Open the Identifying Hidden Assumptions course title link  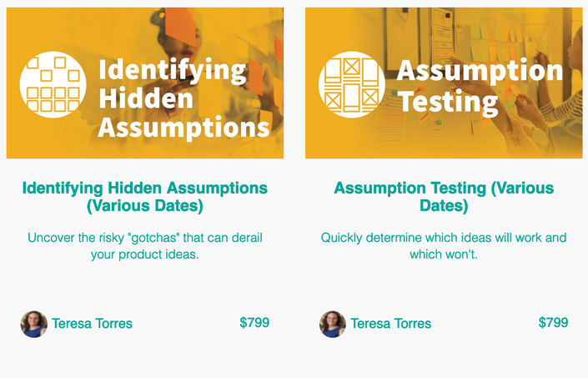coord(145,197)
